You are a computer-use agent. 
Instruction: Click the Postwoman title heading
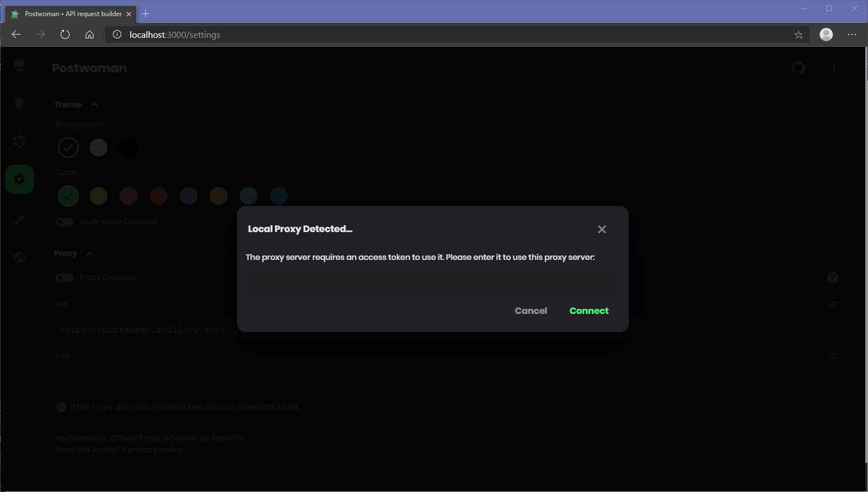[x=89, y=68]
